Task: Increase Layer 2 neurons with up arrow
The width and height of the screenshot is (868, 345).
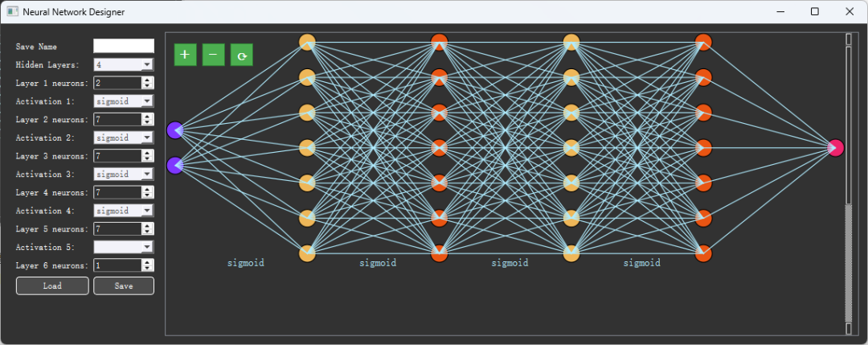Action: point(148,117)
